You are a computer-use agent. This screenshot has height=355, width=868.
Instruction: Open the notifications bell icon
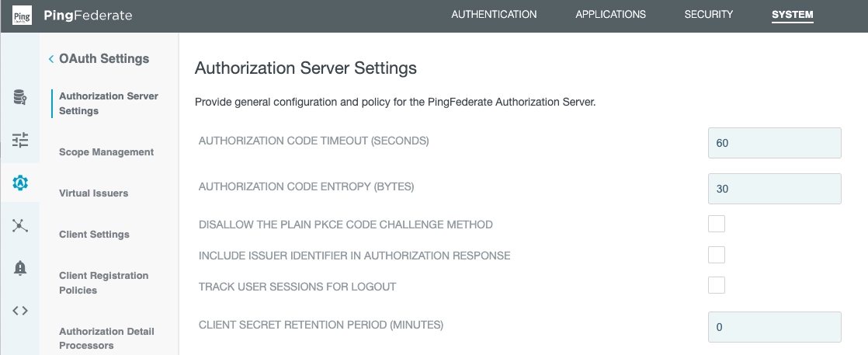20,268
